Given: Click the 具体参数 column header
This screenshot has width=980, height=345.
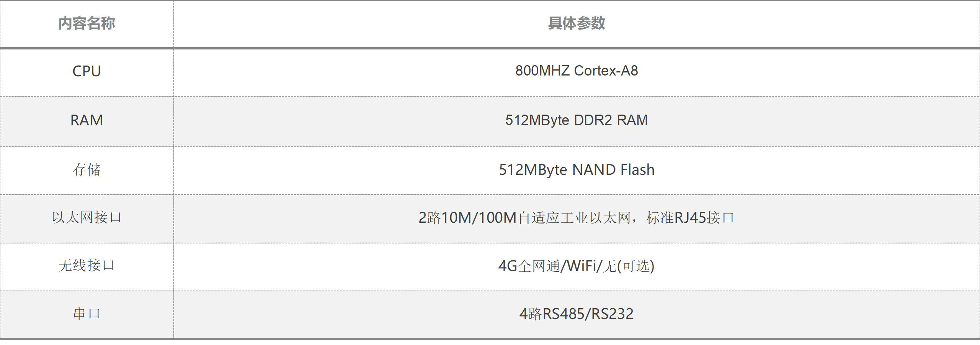Looking at the screenshot, I should click(577, 23).
